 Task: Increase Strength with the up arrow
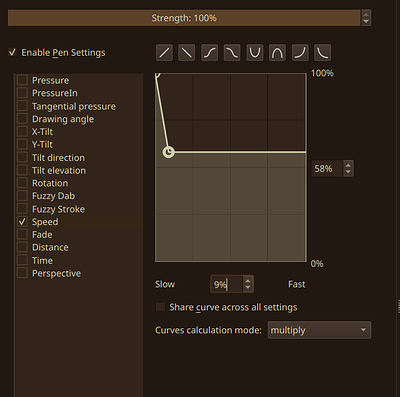coord(366,14)
